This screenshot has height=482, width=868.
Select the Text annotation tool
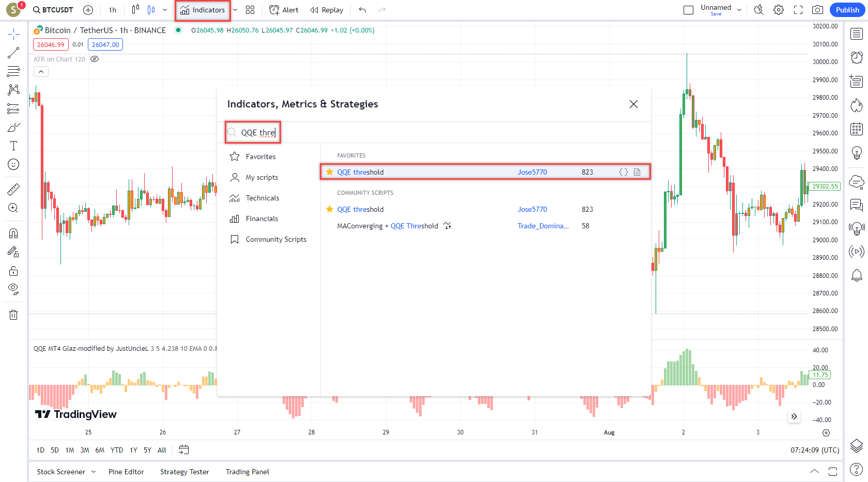coord(13,146)
